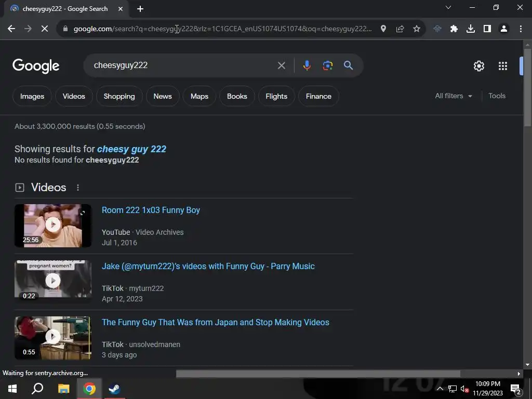Image resolution: width=532 pixels, height=399 pixels.
Task: Open Steam from the taskbar
Action: 114,389
